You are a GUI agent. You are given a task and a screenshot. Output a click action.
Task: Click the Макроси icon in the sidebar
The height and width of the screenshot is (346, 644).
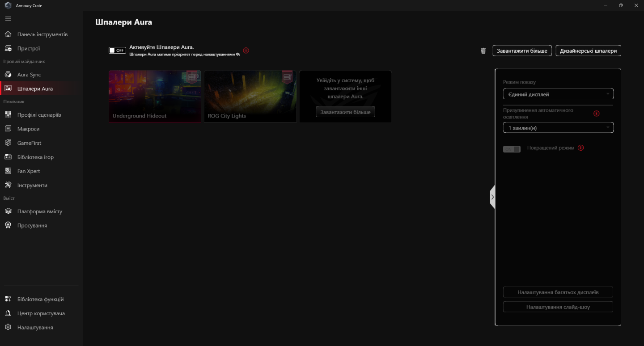click(8, 129)
